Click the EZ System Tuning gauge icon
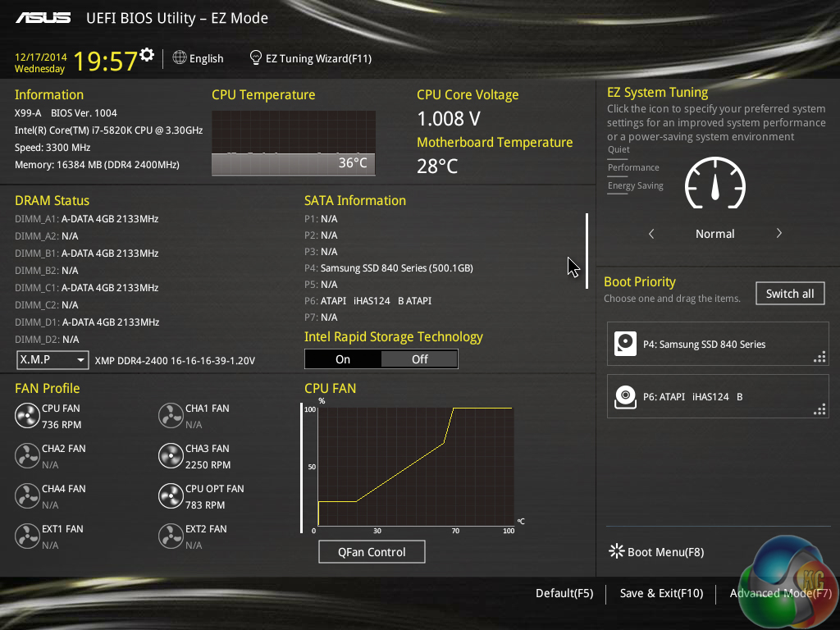 [x=715, y=183]
